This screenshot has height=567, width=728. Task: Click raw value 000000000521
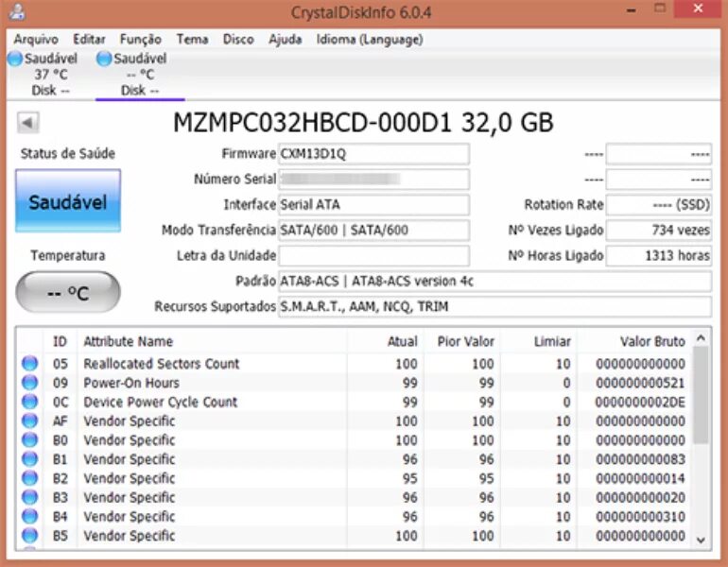(x=640, y=383)
